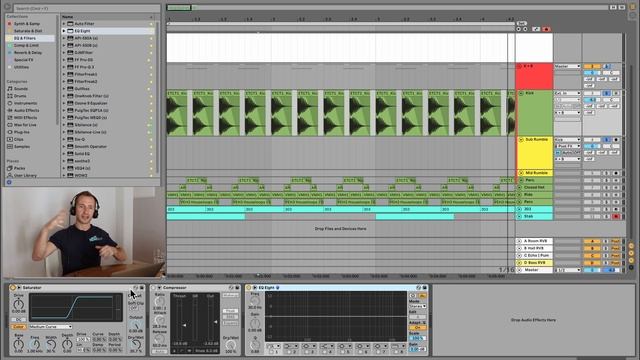Click the browser preview icon at bottom-left

pos(9,182)
